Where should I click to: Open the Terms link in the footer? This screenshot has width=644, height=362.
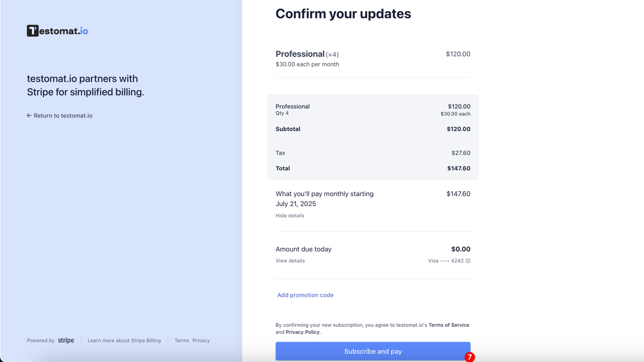182,340
